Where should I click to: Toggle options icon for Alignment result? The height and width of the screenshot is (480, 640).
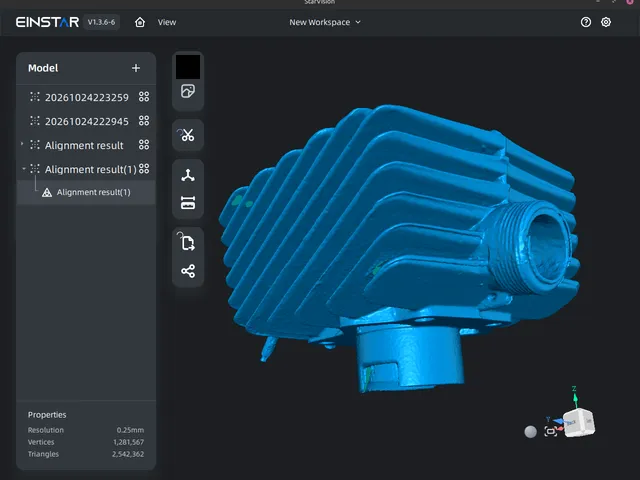[144, 144]
